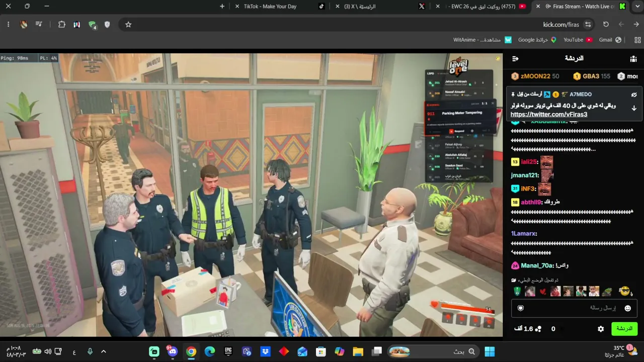
Task: Open the Google Maps bookmark
Action: pos(537,40)
